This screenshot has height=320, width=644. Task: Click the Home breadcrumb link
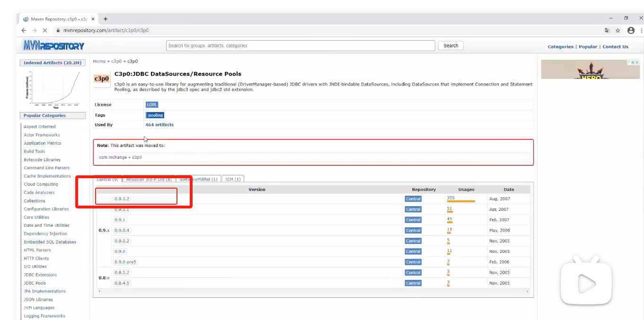pos(99,61)
